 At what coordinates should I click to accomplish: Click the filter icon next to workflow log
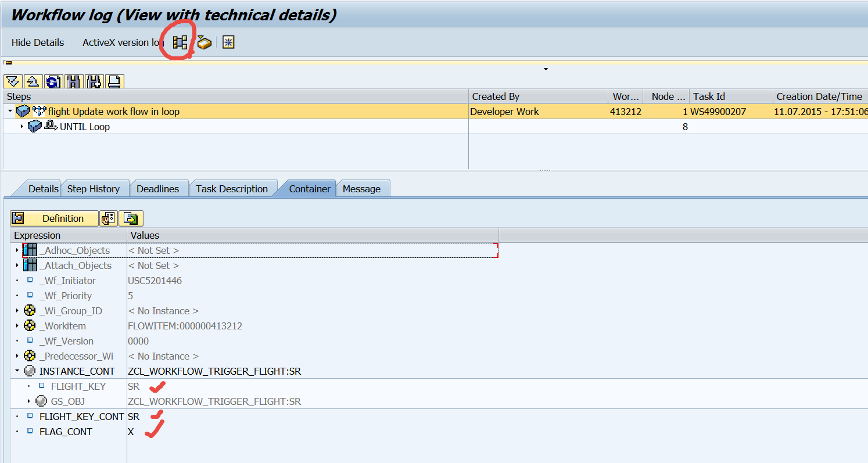204,42
